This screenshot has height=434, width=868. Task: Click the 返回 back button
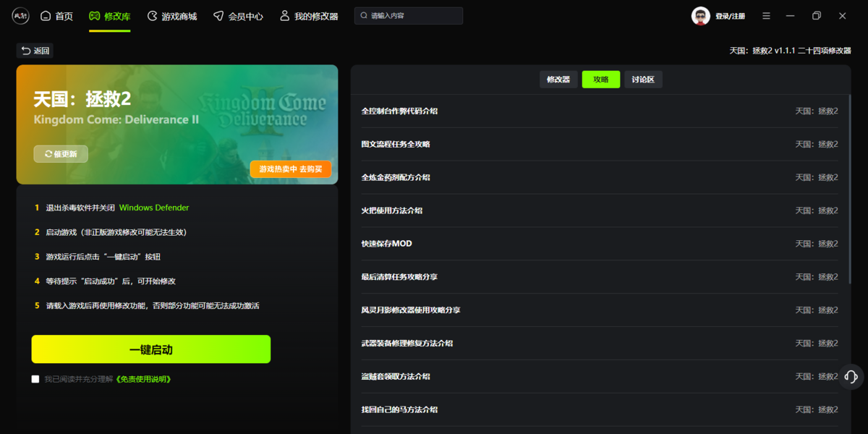click(35, 51)
